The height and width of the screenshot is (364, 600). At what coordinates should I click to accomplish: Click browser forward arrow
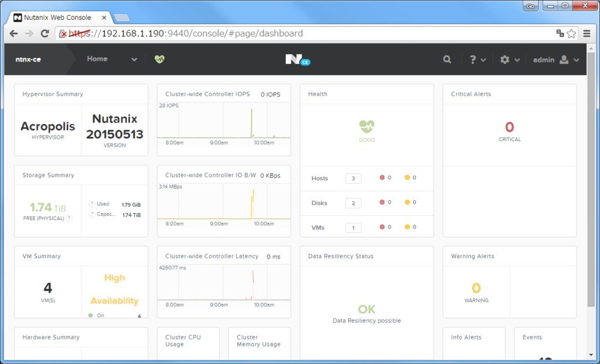(29, 33)
